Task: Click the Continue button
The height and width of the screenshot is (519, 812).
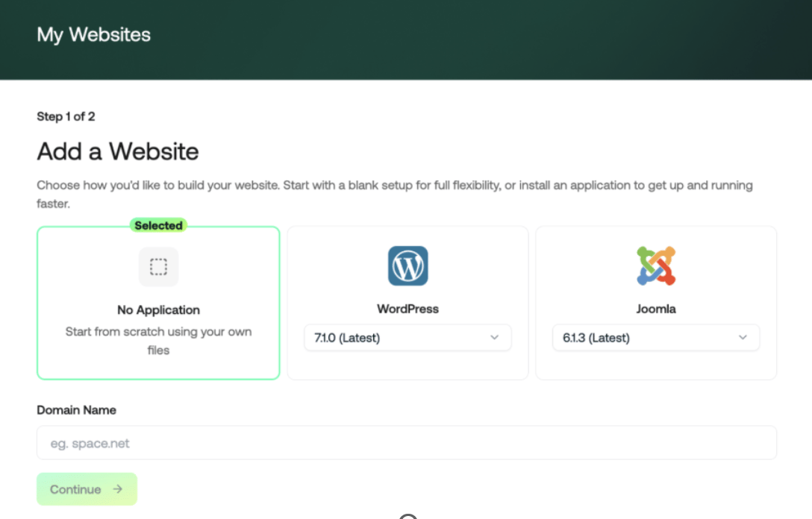Action: (87, 489)
